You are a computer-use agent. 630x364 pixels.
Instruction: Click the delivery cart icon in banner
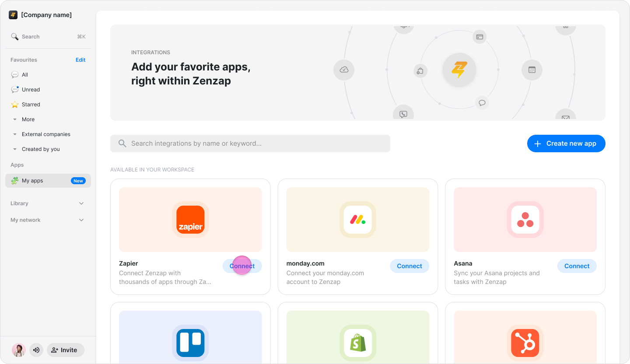click(x=420, y=71)
